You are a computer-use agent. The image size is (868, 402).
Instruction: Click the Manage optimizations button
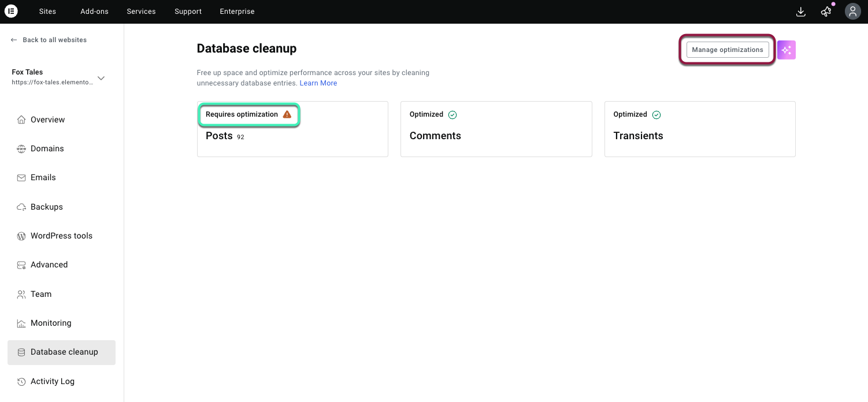[x=728, y=50]
